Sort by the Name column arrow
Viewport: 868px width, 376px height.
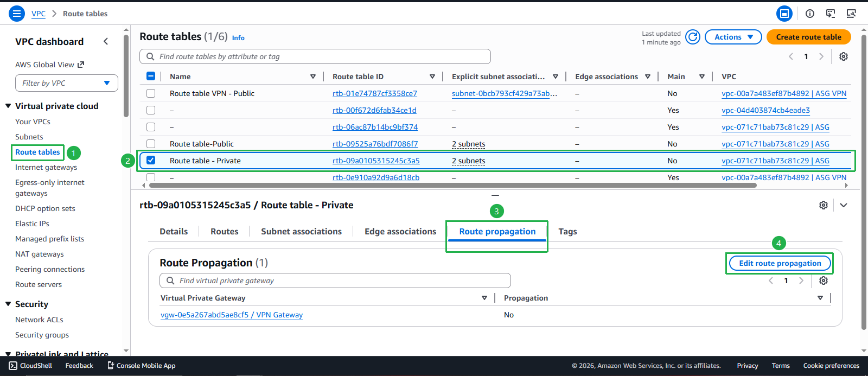313,77
